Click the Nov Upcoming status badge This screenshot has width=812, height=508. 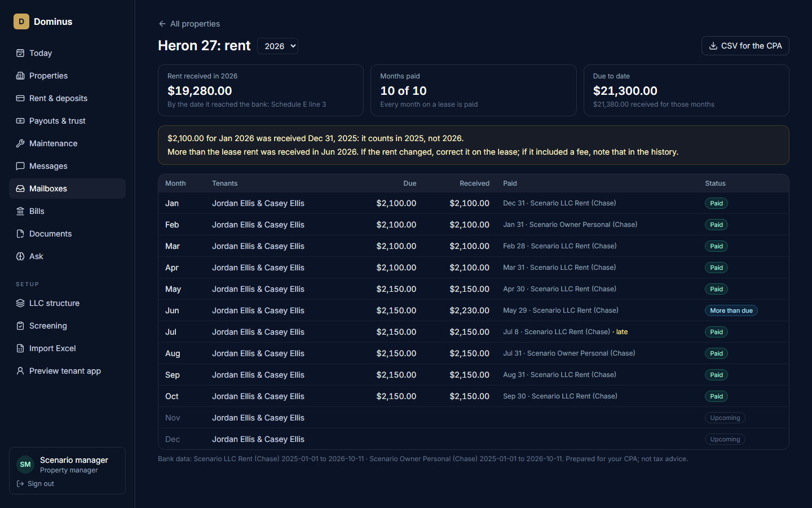725,418
